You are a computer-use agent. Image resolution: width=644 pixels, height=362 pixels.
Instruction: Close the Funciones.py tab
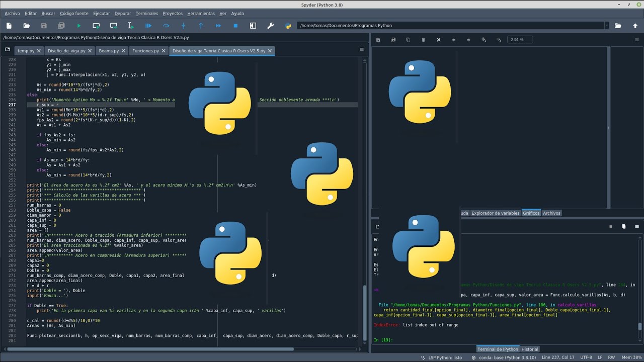[x=164, y=51]
